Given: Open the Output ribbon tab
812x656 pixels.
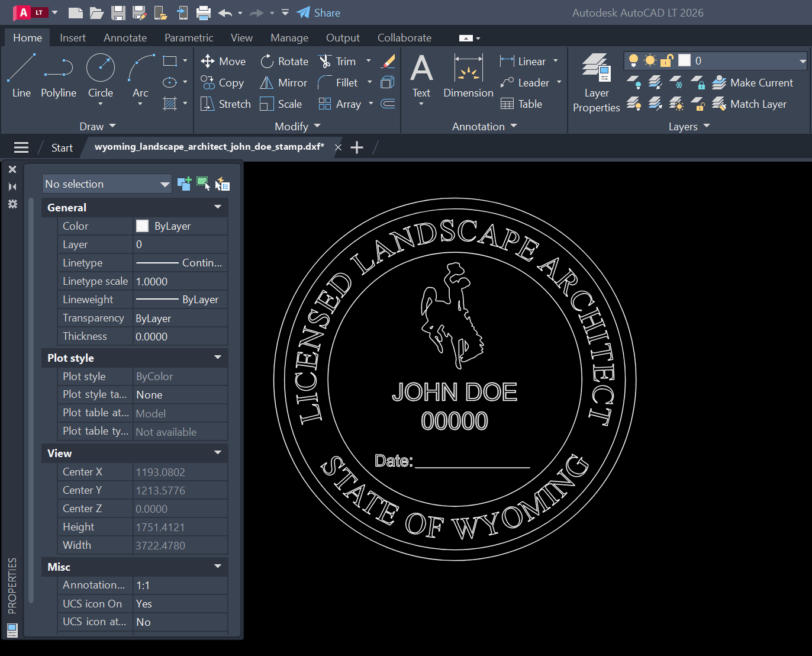Looking at the screenshot, I should click(343, 37).
